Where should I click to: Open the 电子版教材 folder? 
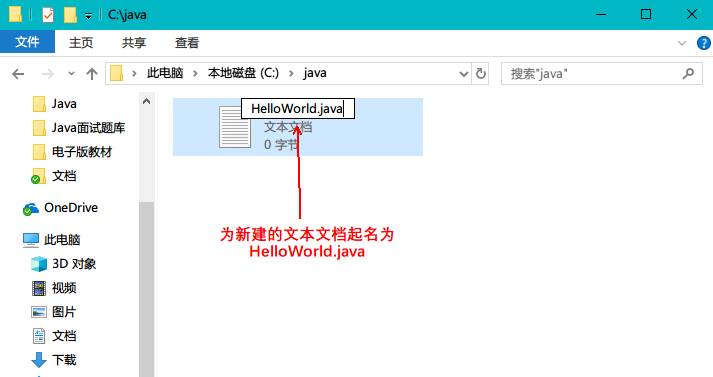click(82, 152)
